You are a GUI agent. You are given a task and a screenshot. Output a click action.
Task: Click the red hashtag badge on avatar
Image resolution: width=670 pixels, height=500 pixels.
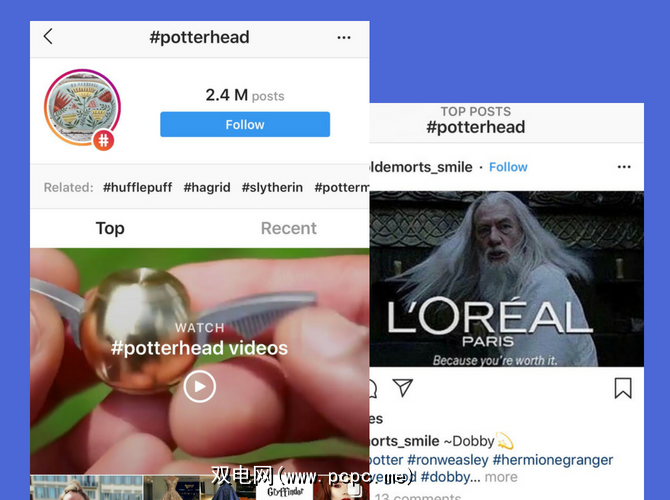click(104, 141)
